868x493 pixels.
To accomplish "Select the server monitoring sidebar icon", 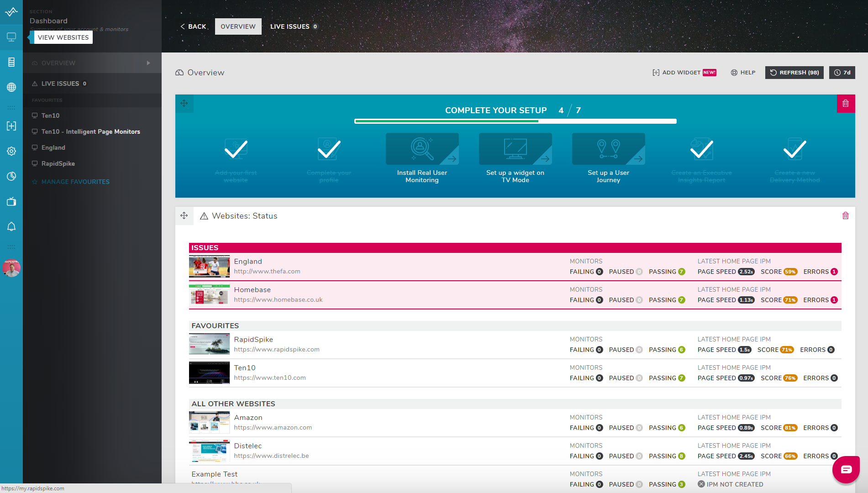I will pyautogui.click(x=11, y=62).
